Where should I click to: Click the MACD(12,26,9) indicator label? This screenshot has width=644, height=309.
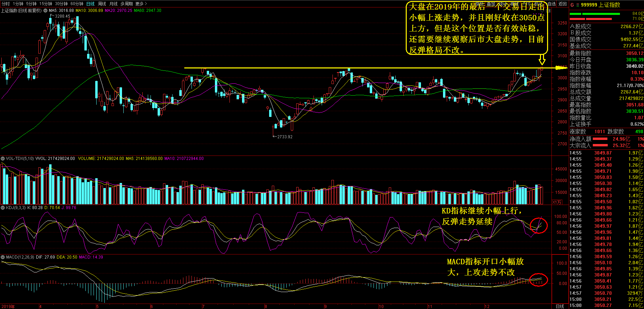coord(20,257)
